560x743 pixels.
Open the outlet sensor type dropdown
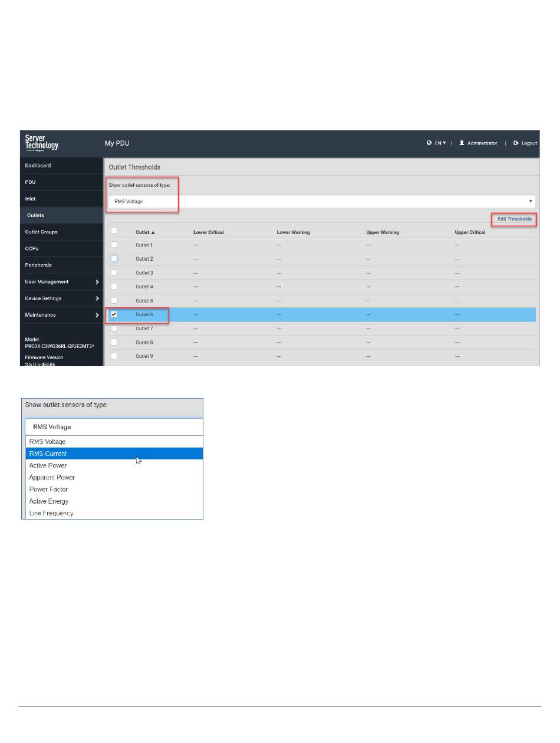point(321,201)
